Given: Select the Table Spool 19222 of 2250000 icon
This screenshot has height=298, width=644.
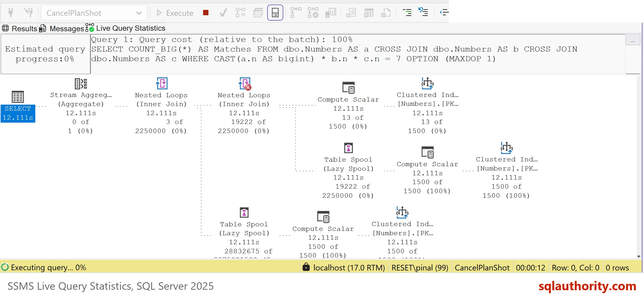Looking at the screenshot, I should coord(348,148).
